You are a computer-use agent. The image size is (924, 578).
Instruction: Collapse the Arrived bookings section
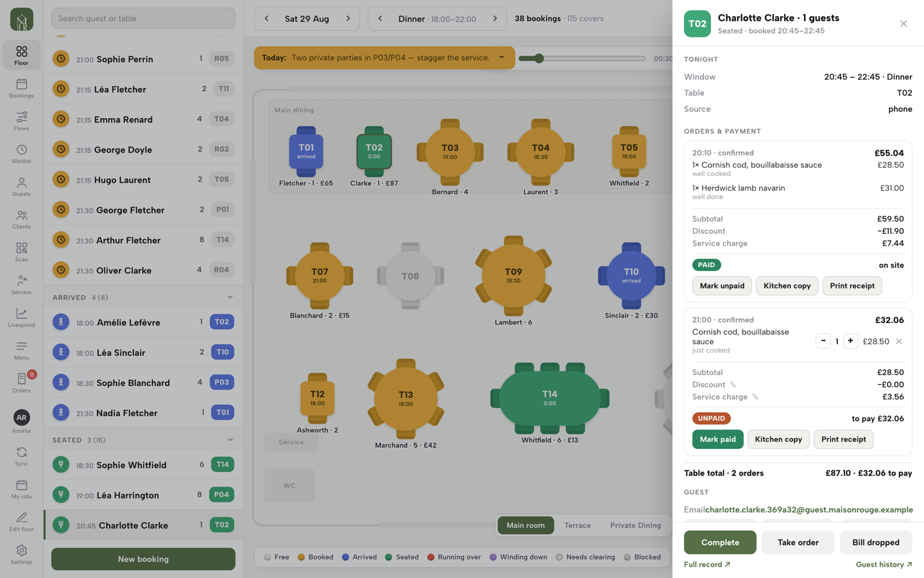tap(230, 297)
